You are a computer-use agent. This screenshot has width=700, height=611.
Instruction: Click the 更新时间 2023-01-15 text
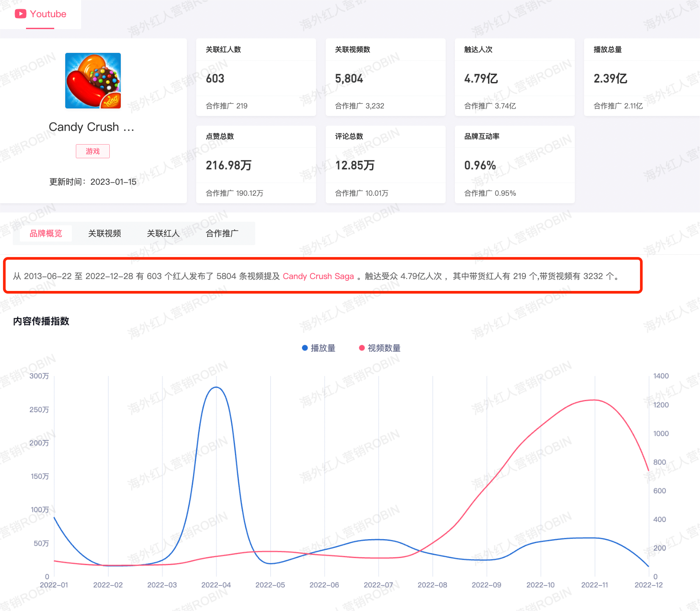[x=93, y=182]
